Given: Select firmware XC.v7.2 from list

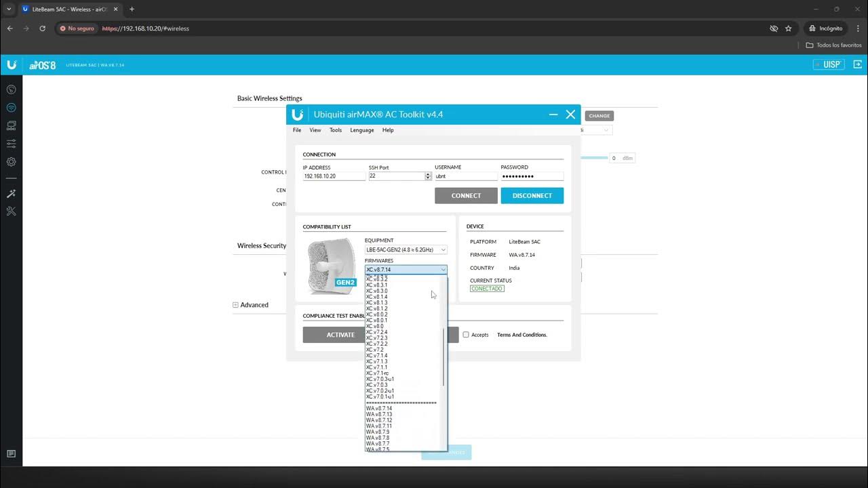Looking at the screenshot, I should 374,350.
